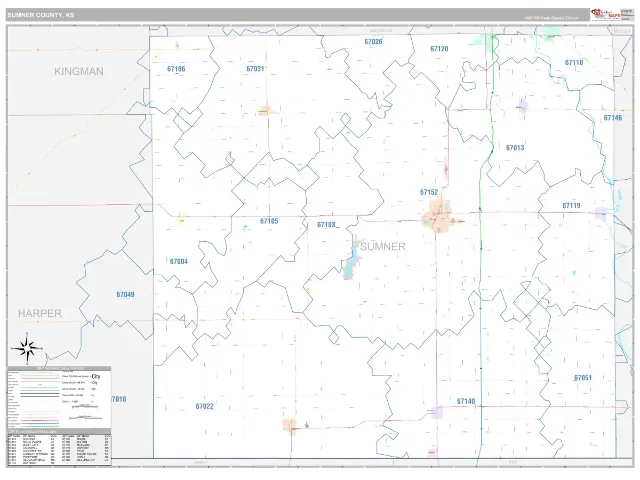Click the 'SUMNER COUNTY, KS' title
This screenshot has height=480, width=640.
click(41, 15)
